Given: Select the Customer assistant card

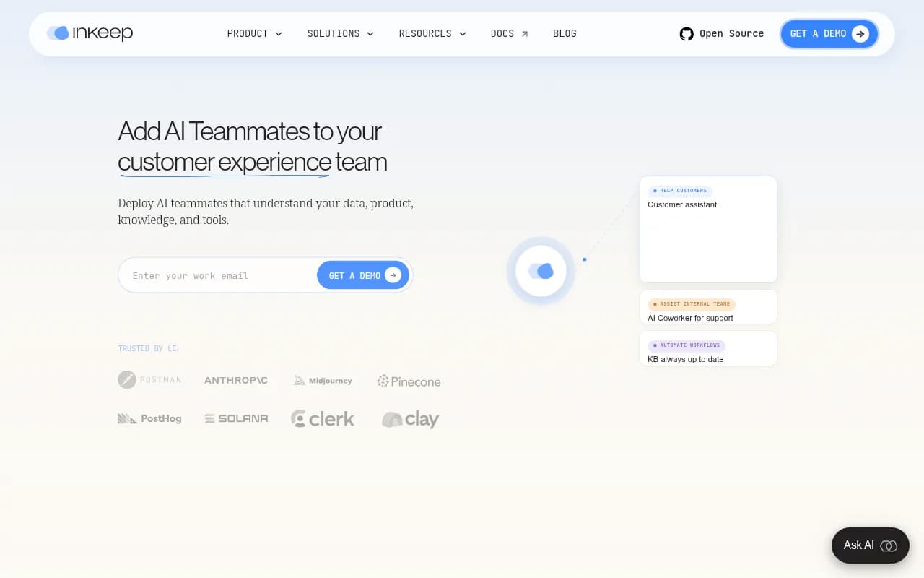Looking at the screenshot, I should click(708, 229).
